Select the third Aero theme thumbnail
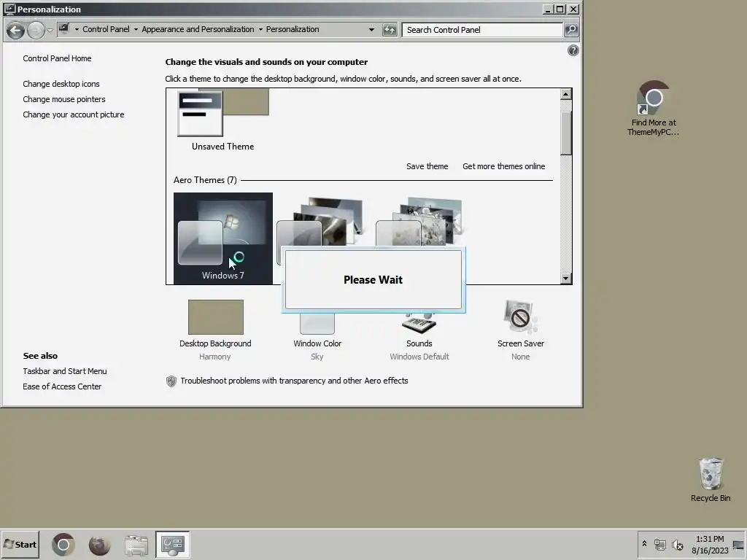The width and height of the screenshot is (747, 560). pos(419,222)
